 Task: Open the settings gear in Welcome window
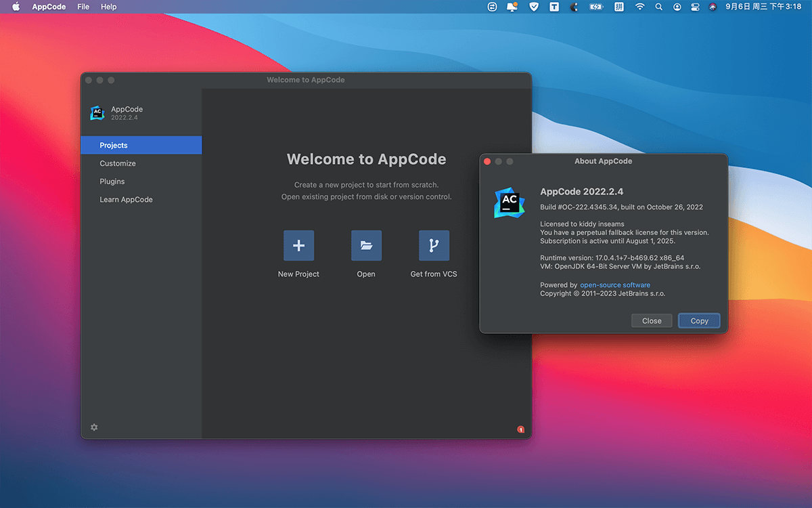pyautogui.click(x=94, y=427)
